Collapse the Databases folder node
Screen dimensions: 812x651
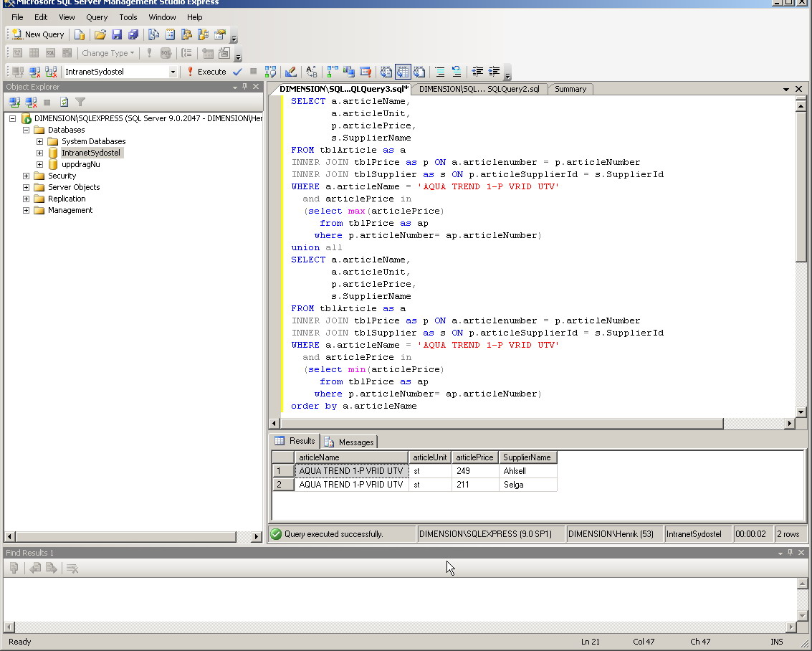(x=26, y=130)
